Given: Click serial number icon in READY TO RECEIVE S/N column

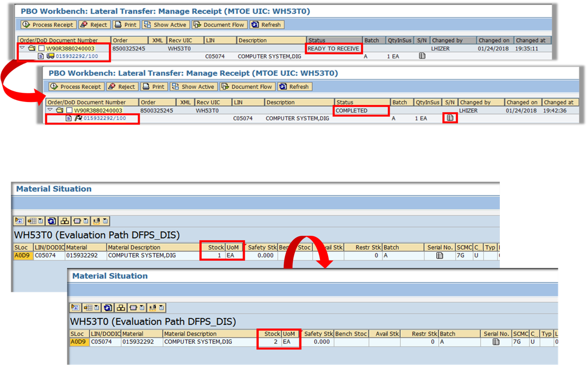Looking at the screenshot, I should click(x=422, y=56).
